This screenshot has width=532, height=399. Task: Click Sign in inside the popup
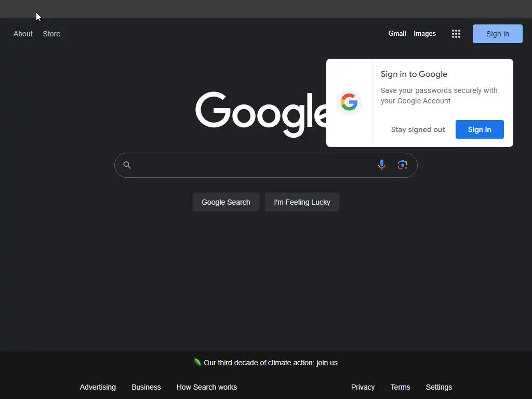pyautogui.click(x=480, y=129)
